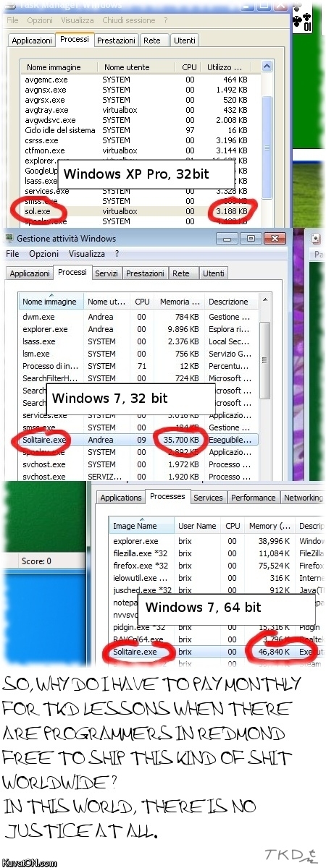Maximize the Gestione attività Windows window
Image resolution: width=326 pixels, height=868 pixels.
tap(251, 238)
